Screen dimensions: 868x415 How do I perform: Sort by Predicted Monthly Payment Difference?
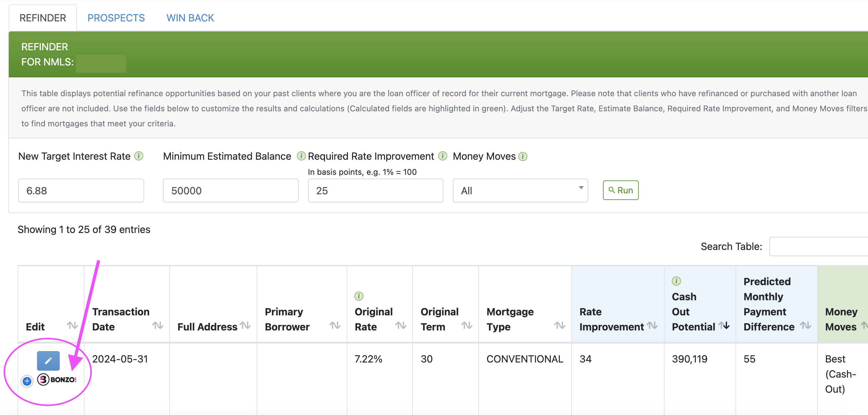click(x=806, y=326)
